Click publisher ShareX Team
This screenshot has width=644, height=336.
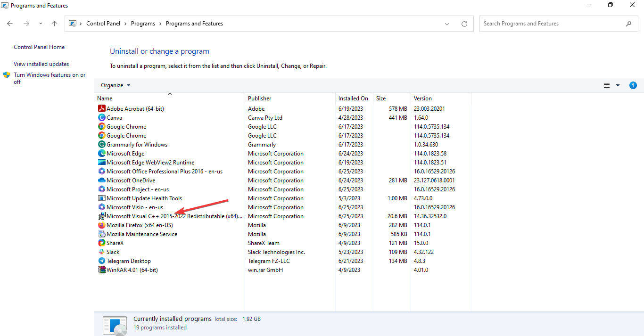click(x=264, y=243)
